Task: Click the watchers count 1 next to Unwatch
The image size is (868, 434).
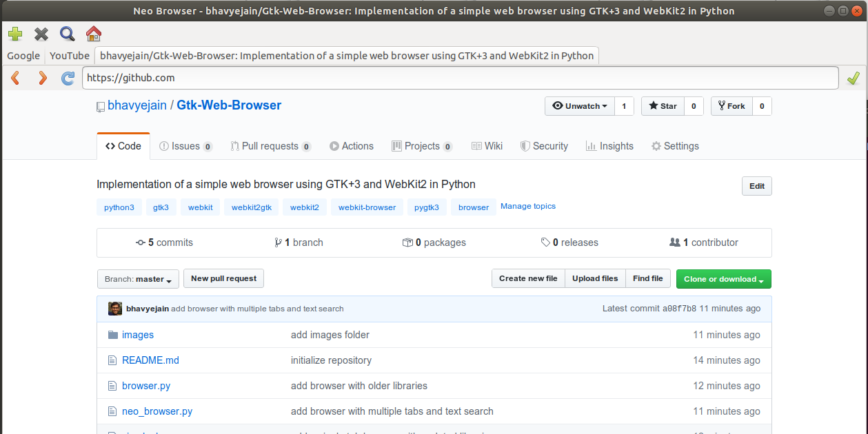Action: 624,106
